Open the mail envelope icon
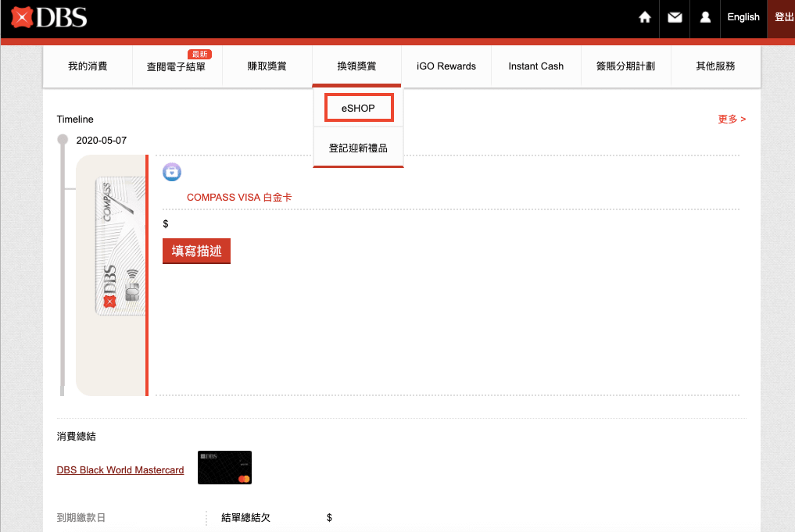Screen dimensions: 795x532 (675, 18)
